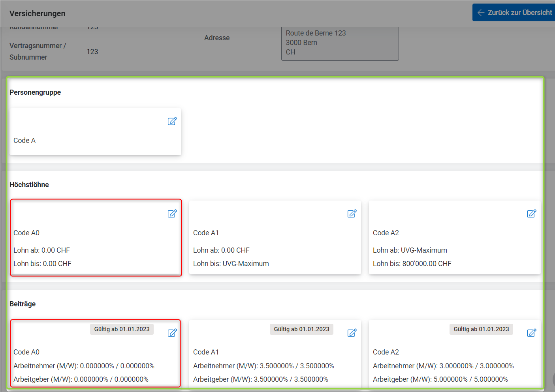Click 'Lohn bis: UVG-Maximum' in Code A1
Viewport: 555px width, 392px height.
pos(231,264)
